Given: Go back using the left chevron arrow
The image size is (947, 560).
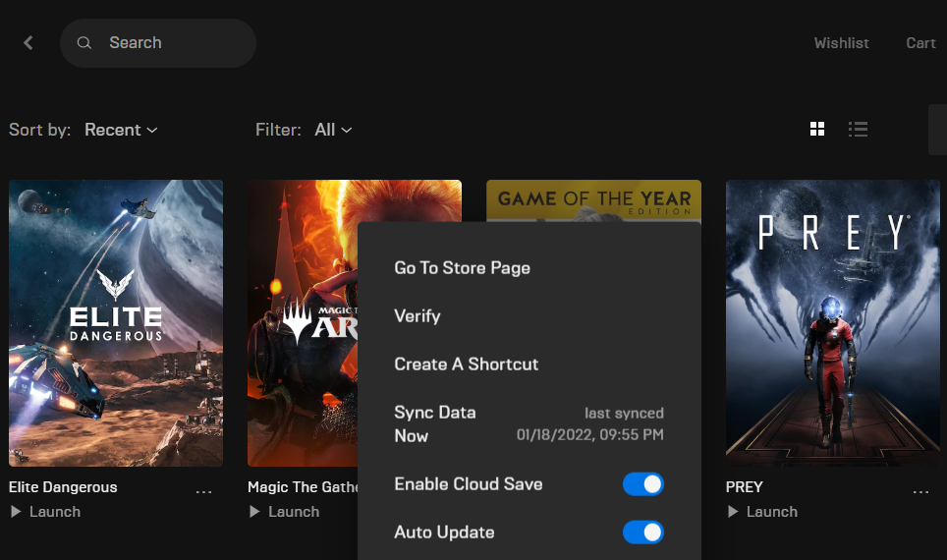Looking at the screenshot, I should point(28,43).
